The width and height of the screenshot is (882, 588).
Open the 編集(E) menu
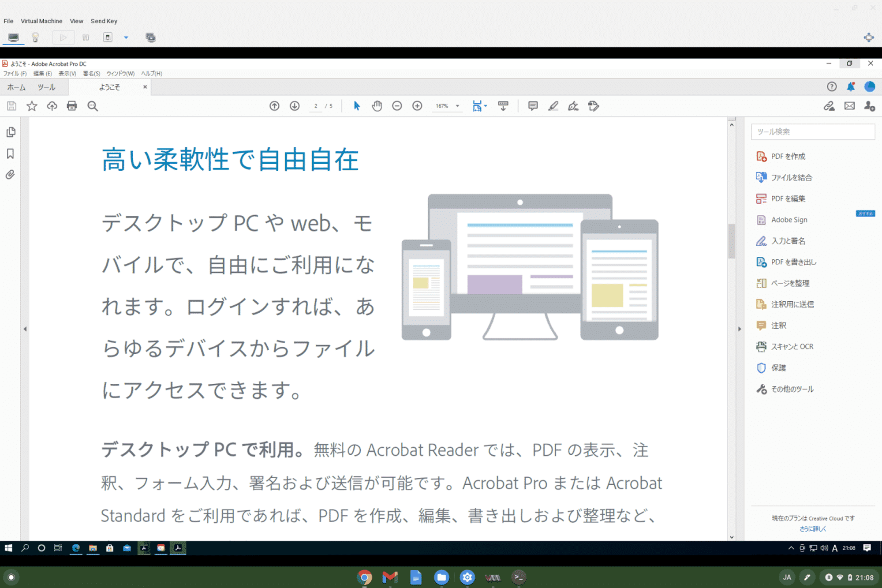(x=43, y=74)
